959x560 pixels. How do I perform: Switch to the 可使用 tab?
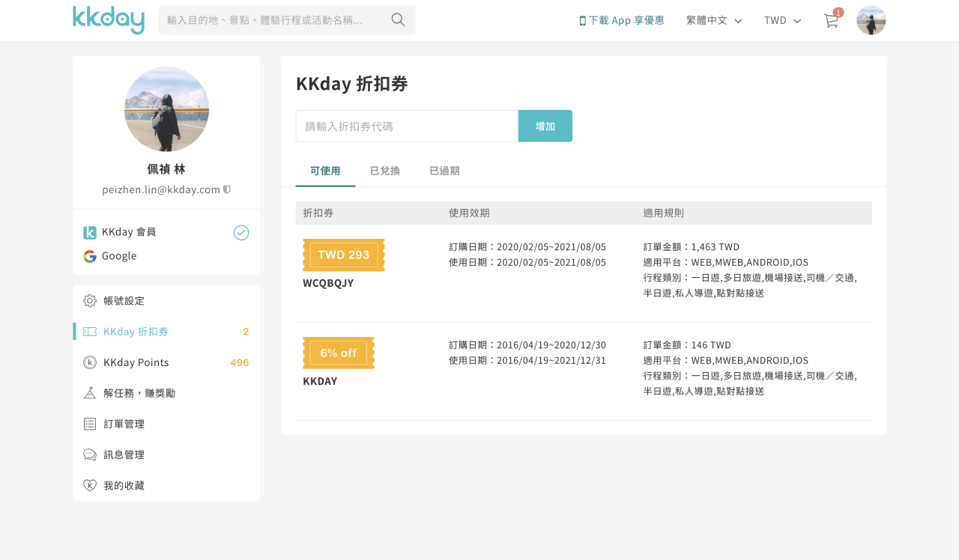coord(325,171)
